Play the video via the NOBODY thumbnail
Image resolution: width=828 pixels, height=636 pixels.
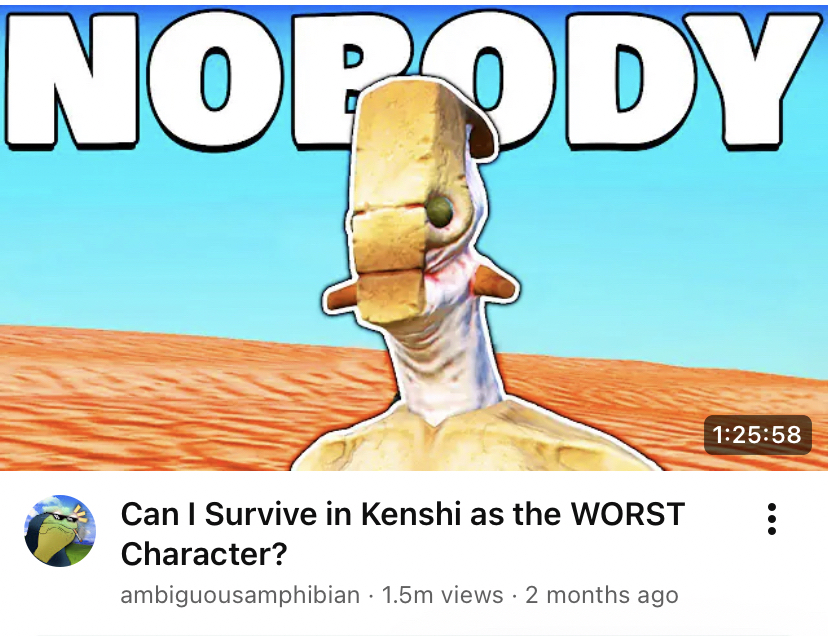click(414, 238)
